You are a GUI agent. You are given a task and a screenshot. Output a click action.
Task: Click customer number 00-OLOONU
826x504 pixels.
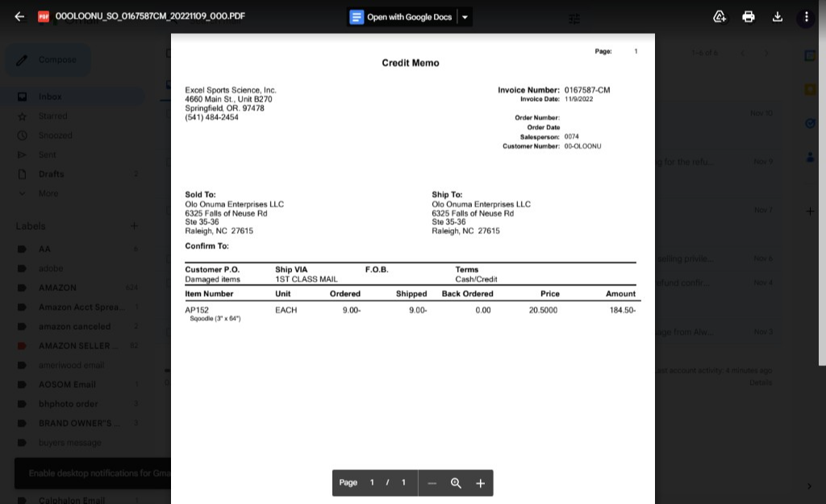coord(582,147)
